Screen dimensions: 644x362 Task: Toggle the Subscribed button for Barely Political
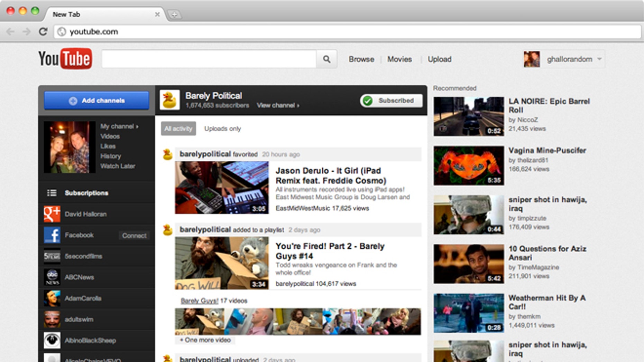click(x=391, y=101)
